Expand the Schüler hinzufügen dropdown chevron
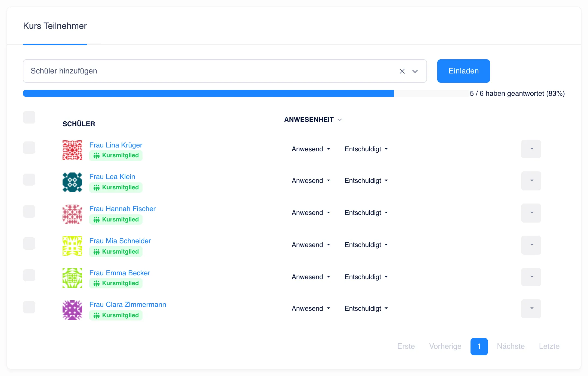Screen dimensions: 588x376 (x=415, y=71)
